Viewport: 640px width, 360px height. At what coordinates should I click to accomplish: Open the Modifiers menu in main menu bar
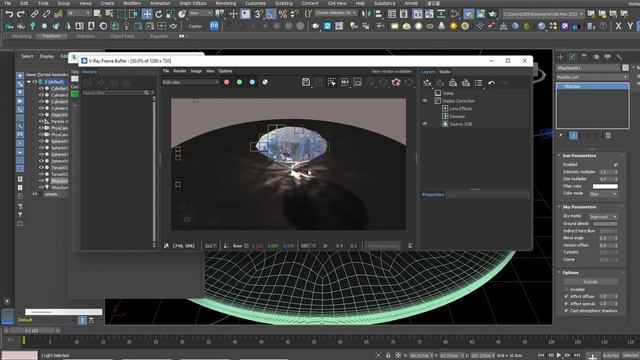pyautogui.click(x=132, y=3)
